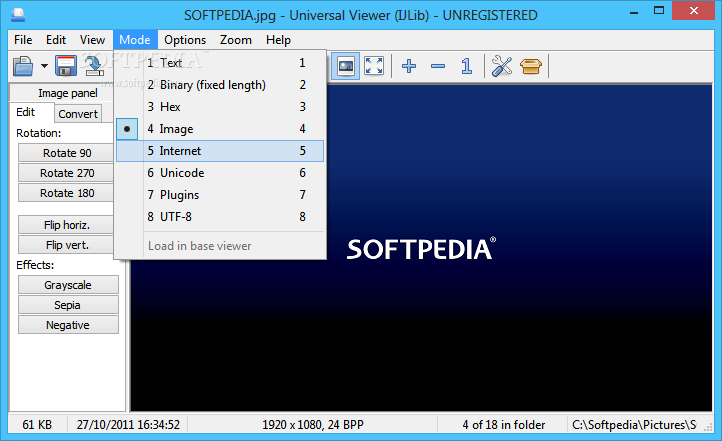Click the full screen arrows icon
This screenshot has height=441, width=722.
point(374,66)
